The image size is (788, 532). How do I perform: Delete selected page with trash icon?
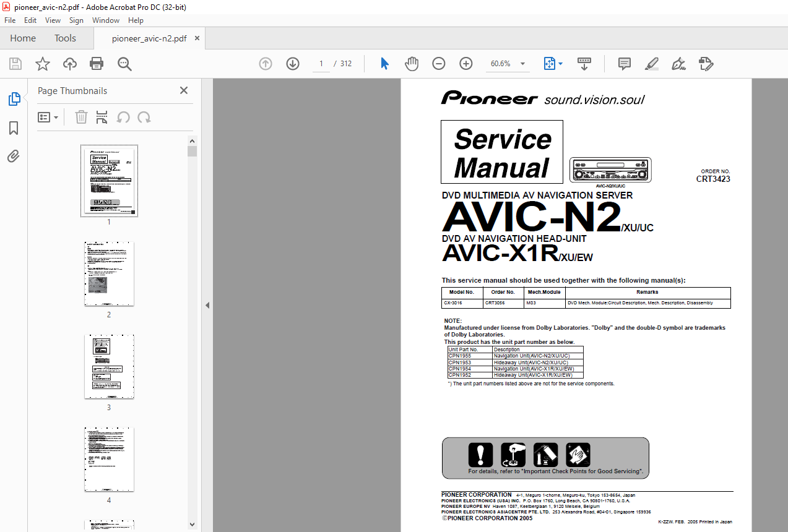[81, 117]
